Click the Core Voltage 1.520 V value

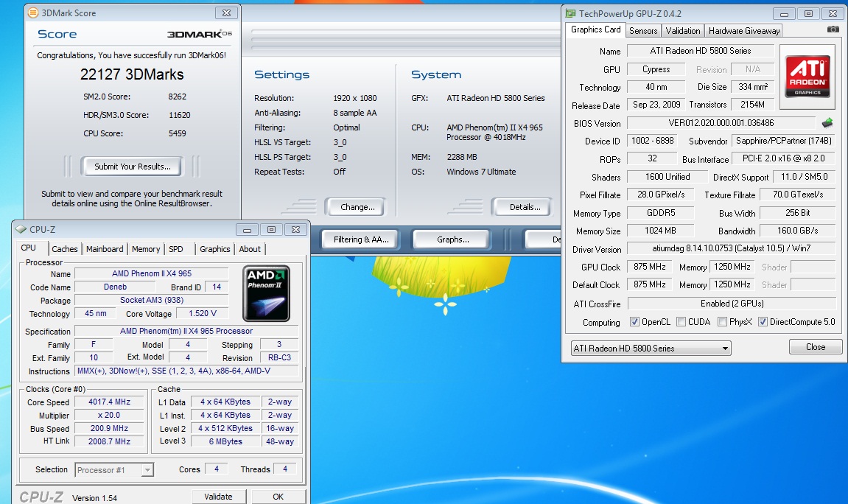point(203,314)
